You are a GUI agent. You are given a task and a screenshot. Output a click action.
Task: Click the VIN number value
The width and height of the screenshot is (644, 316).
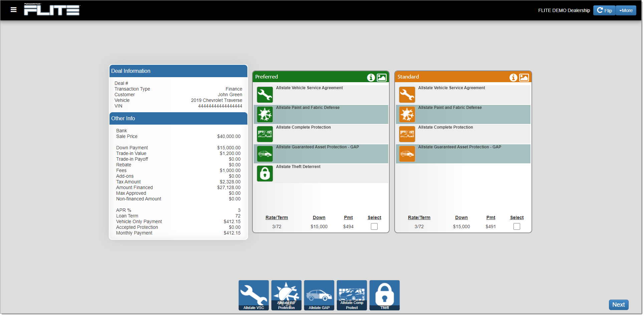220,106
